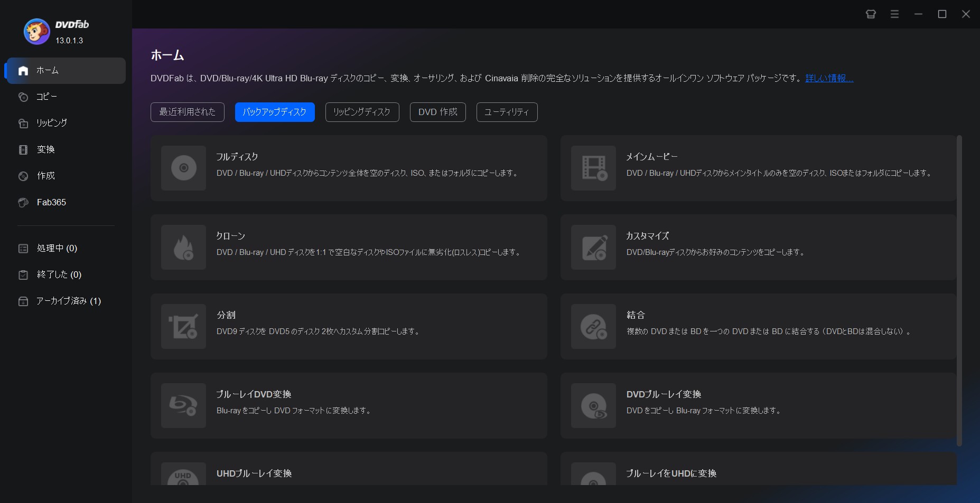The image size is (980, 503).
Task: Open the 詳しい情報 link
Action: [829, 78]
